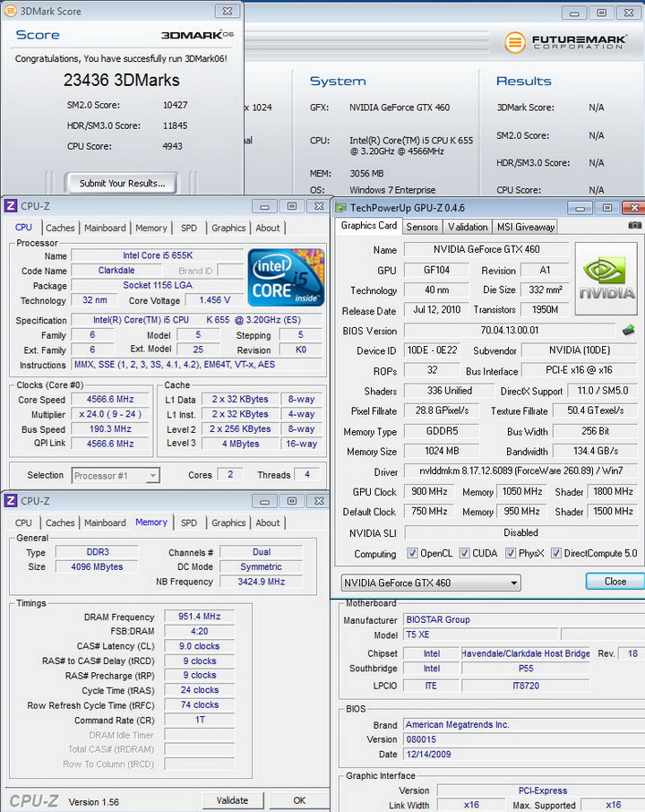
Task: Click the DRAM Frequency 951.4 MHz field
Action: (199, 617)
